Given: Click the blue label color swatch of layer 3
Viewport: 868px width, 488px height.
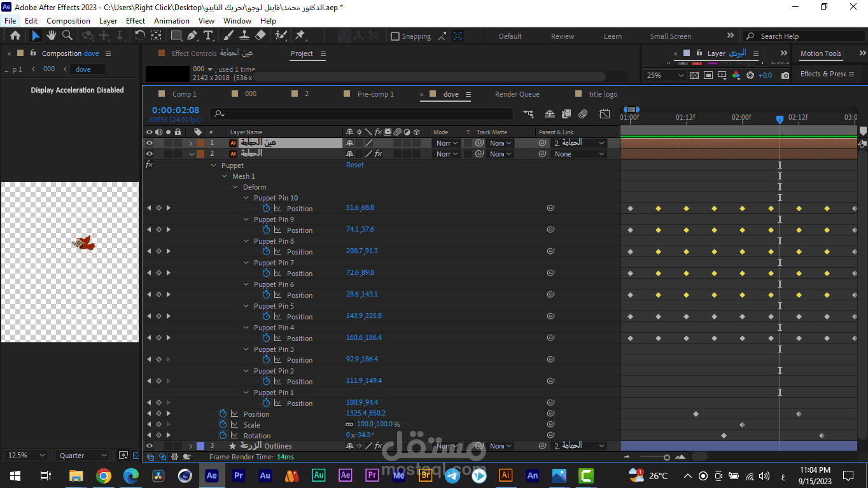Looking at the screenshot, I should (200, 446).
